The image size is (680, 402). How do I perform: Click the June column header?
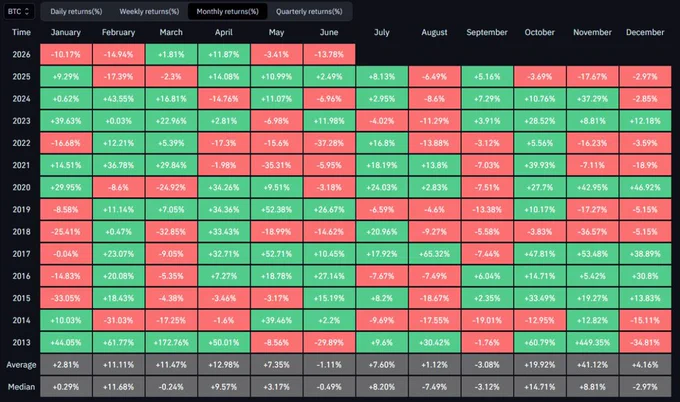(x=329, y=32)
